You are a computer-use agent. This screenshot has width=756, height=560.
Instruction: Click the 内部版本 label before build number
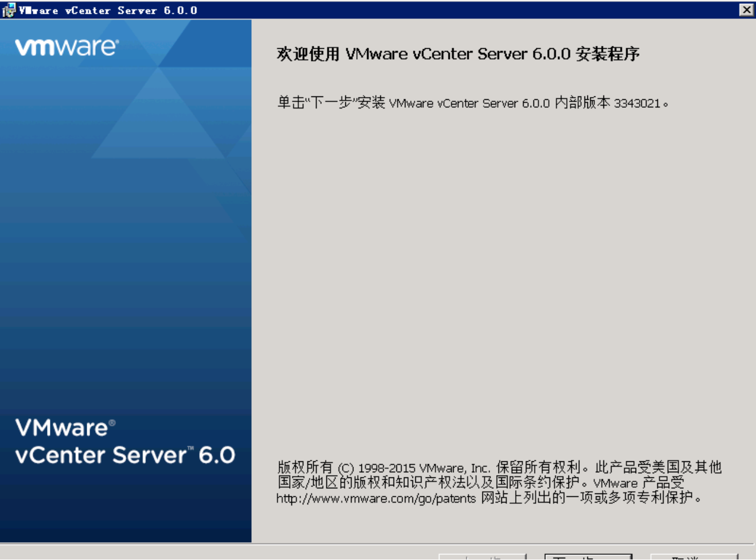[x=582, y=103]
